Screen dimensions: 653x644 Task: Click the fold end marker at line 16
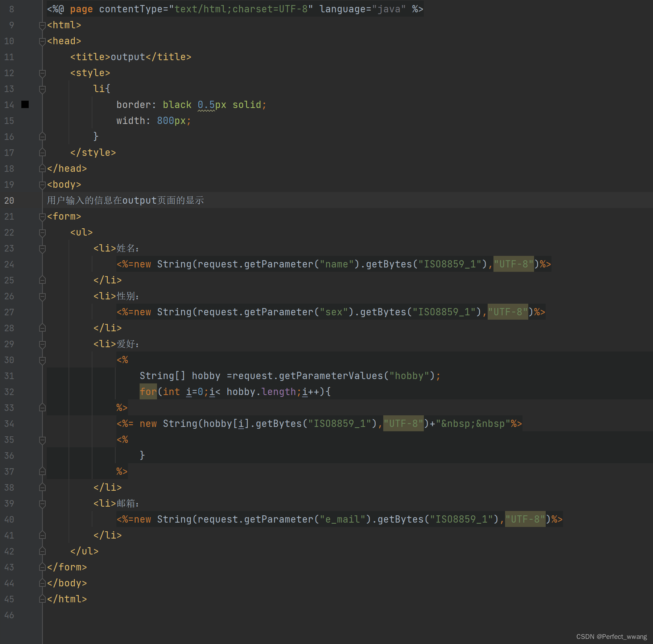(42, 137)
